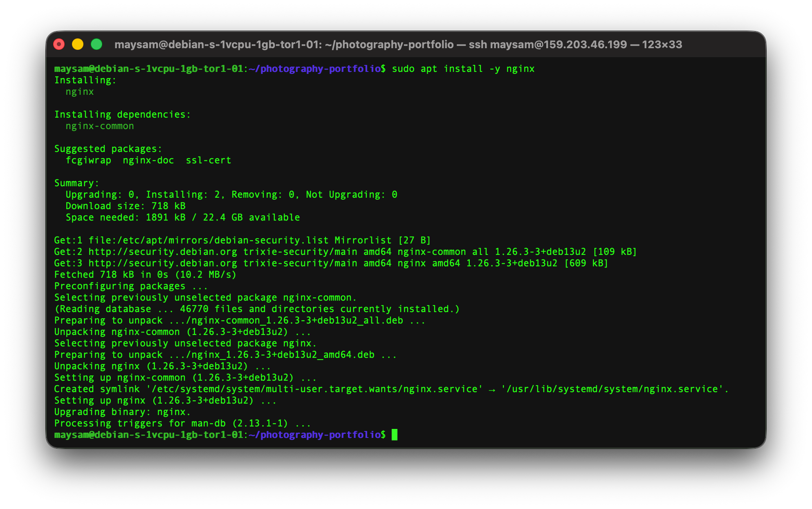Click the window title showing ssh maysam@159.203.46.199

coord(398,45)
